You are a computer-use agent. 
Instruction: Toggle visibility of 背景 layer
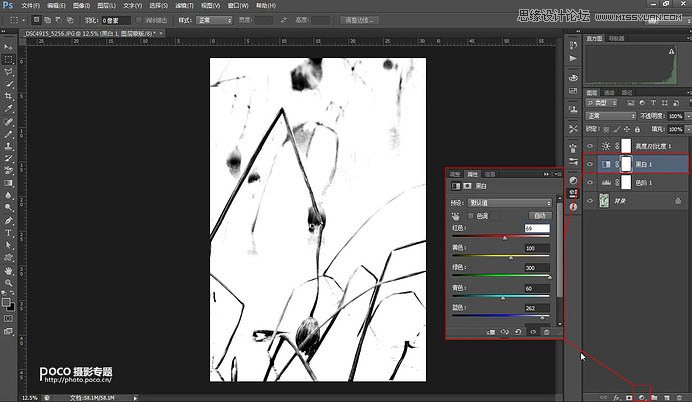point(590,202)
